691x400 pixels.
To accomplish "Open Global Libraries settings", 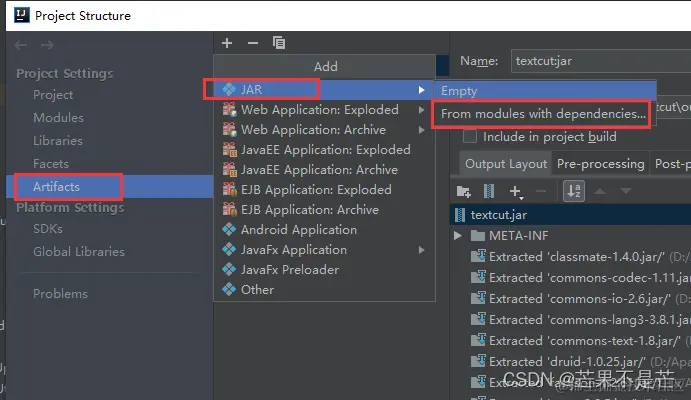I will tap(79, 252).
